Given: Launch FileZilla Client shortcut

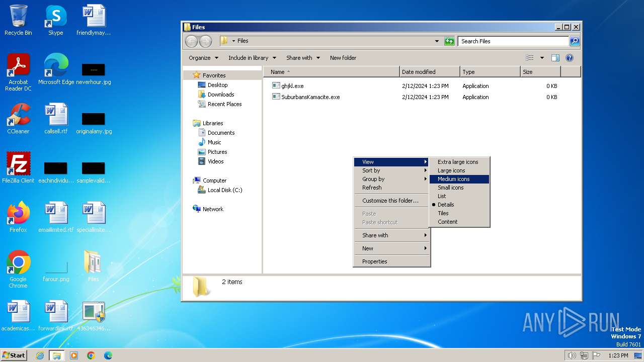Looking at the screenshot, I should [18, 168].
